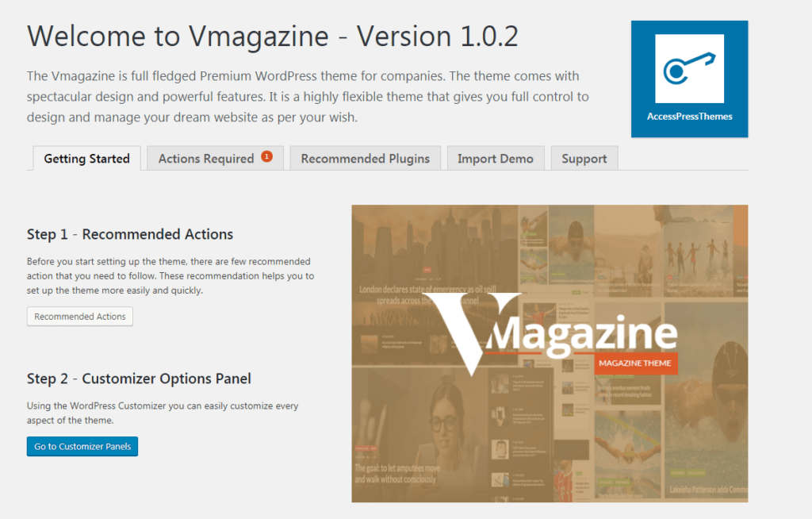Click the Welcome to Vmagazine title

(273, 37)
